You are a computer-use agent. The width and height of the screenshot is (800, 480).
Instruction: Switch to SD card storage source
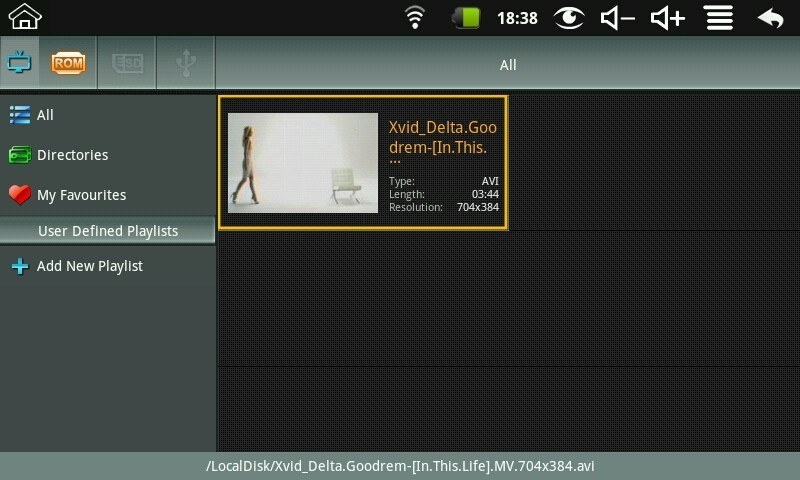click(127, 63)
